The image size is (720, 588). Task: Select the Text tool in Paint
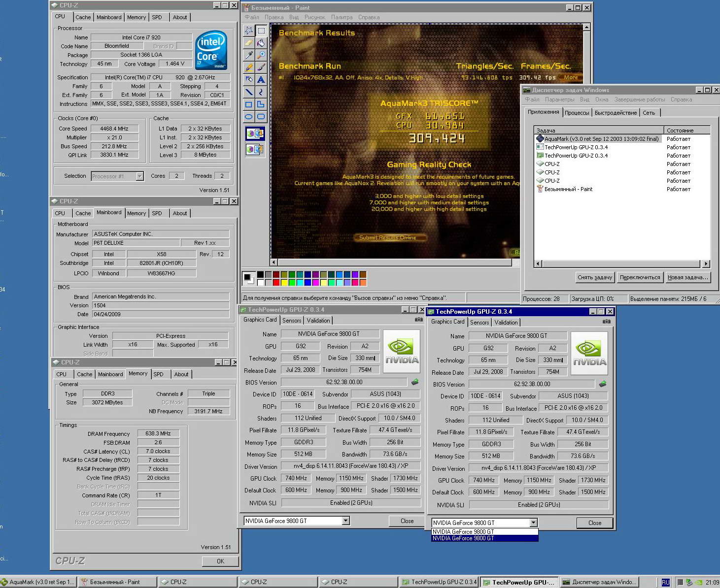tap(261, 79)
